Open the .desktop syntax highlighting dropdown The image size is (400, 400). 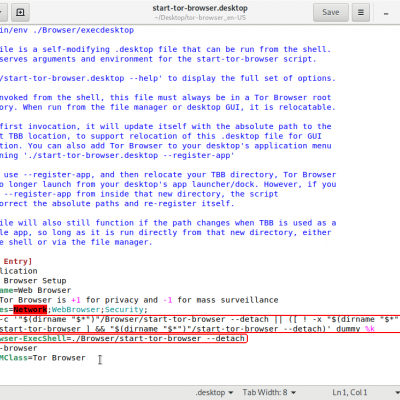tap(214, 392)
